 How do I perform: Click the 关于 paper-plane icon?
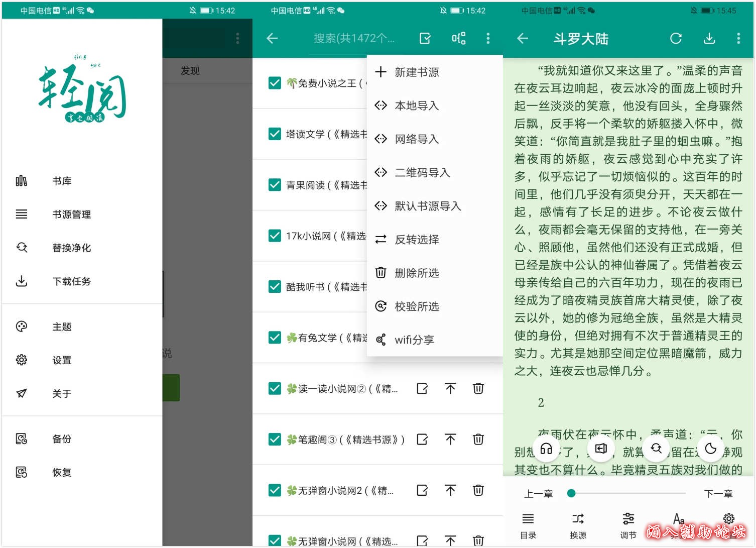point(22,393)
